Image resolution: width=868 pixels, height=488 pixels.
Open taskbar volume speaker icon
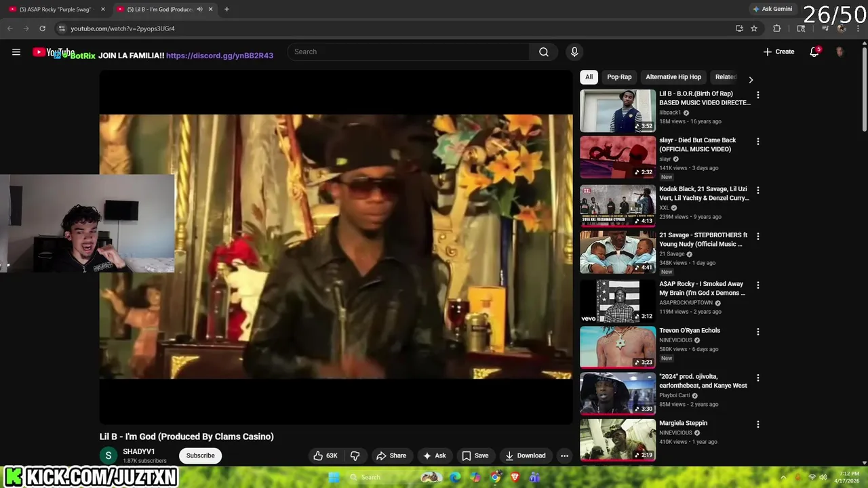coord(823,477)
